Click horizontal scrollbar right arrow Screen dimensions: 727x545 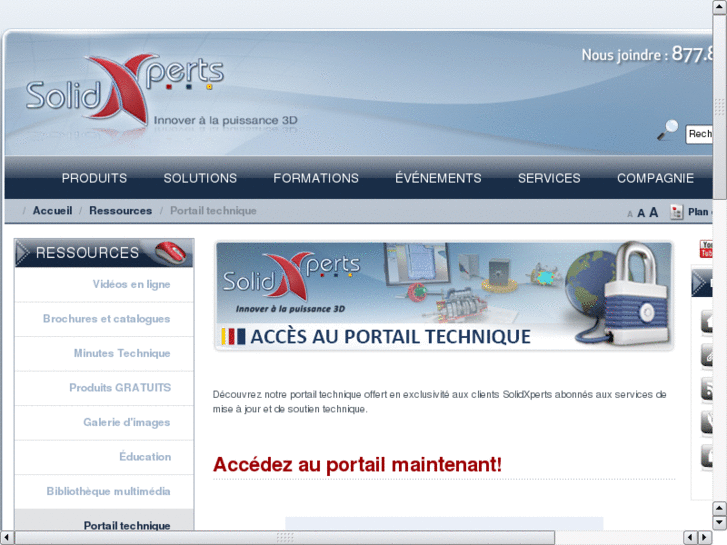pos(705,537)
